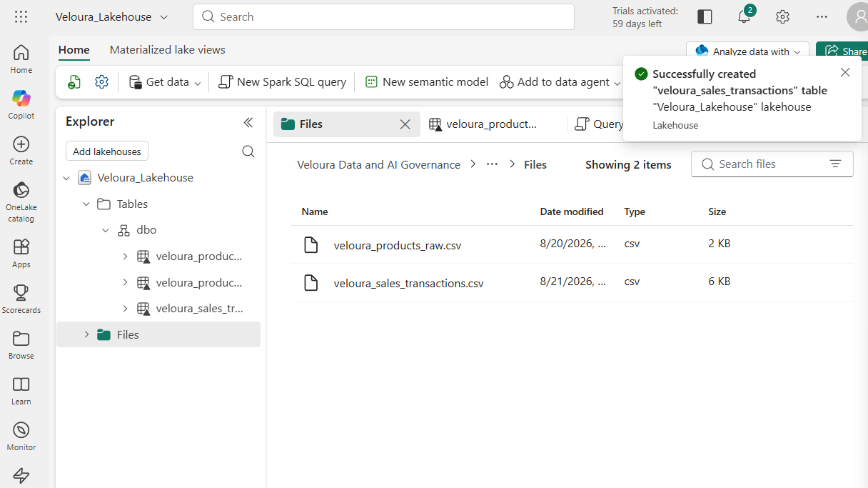Open the Veloura_Lakehouse workspace dropdown
Image resolution: width=868 pixels, height=488 pixels.
click(x=112, y=16)
